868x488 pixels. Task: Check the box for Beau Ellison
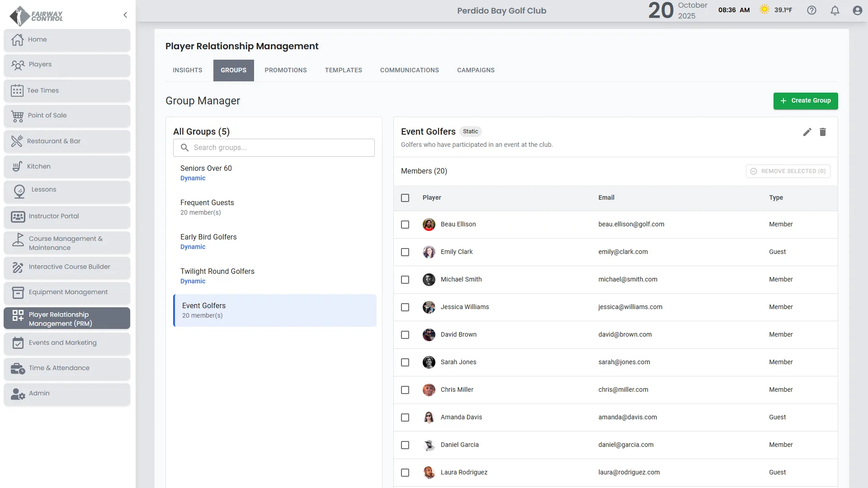coord(405,225)
